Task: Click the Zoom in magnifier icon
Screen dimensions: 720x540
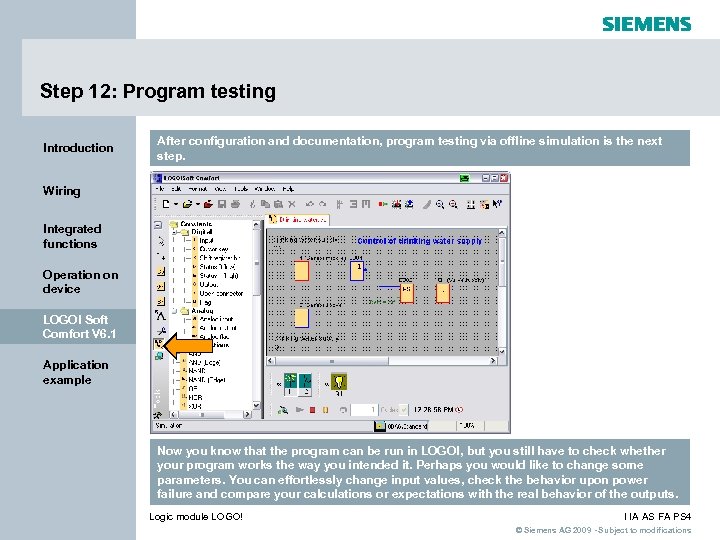Action: (440, 204)
